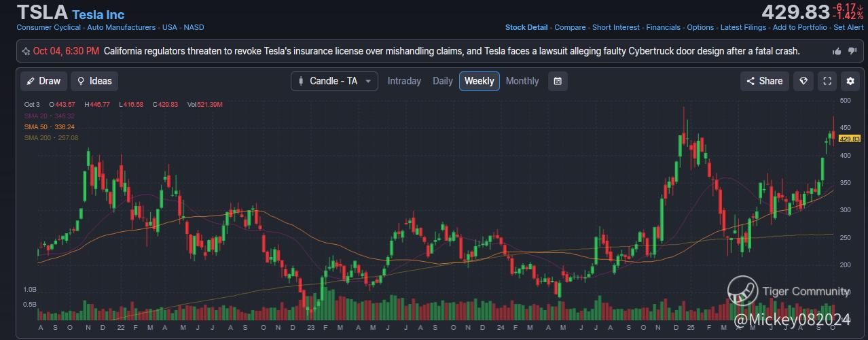Click the SMA 20 indicator label

pos(50,116)
